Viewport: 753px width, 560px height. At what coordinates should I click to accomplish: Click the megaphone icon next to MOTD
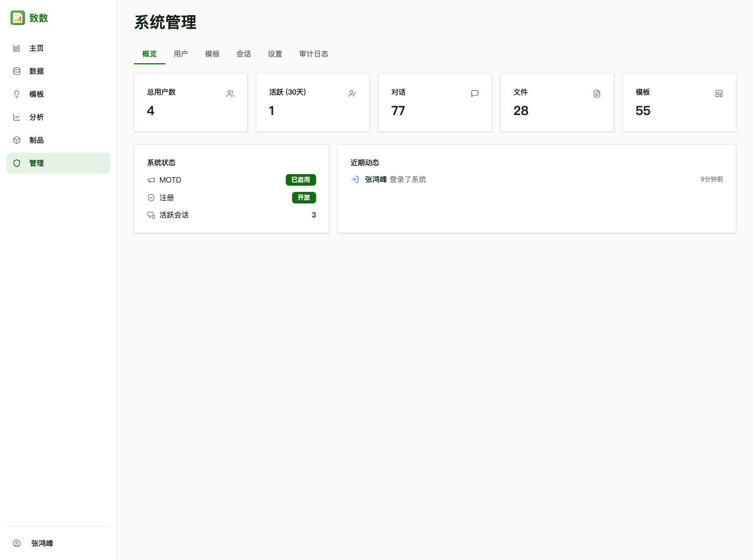pos(151,180)
